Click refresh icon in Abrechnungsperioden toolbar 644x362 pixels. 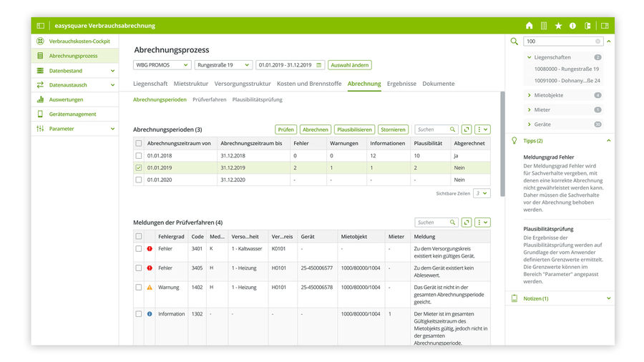point(467,129)
